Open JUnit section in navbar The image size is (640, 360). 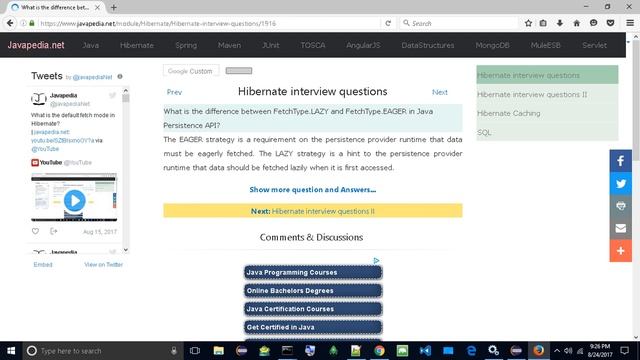(x=271, y=45)
